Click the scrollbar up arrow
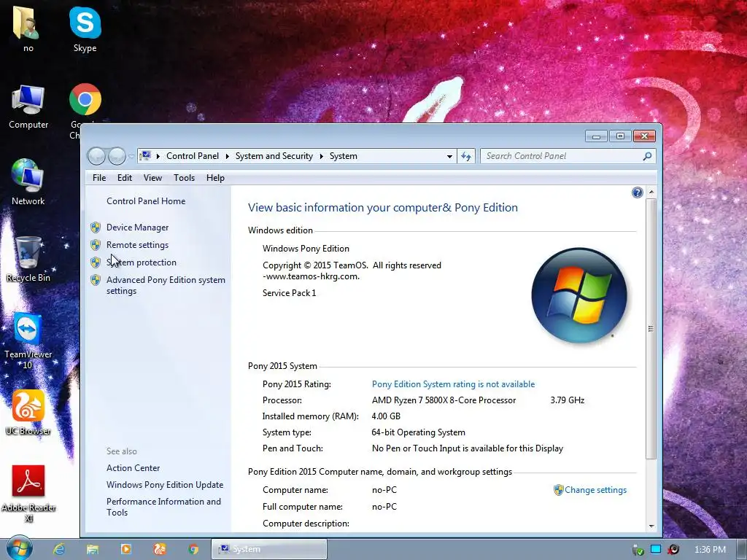Screen dimensions: 747x560 [x=651, y=192]
